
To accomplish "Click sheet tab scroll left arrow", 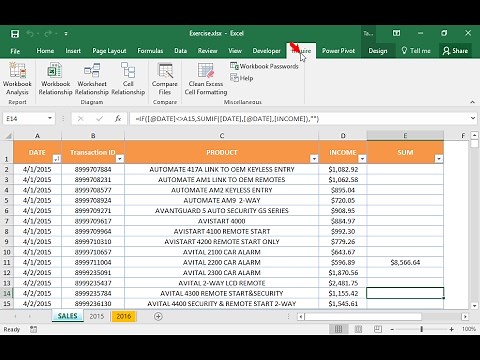I will (15, 316).
